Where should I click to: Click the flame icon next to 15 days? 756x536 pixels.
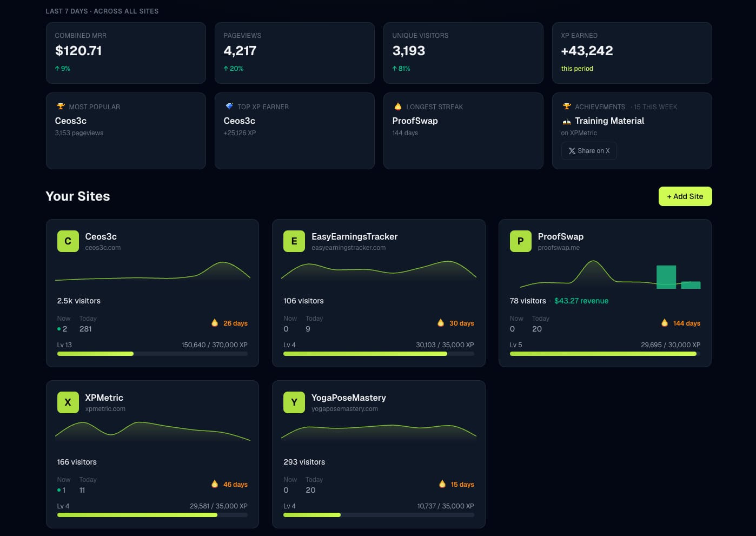442,484
